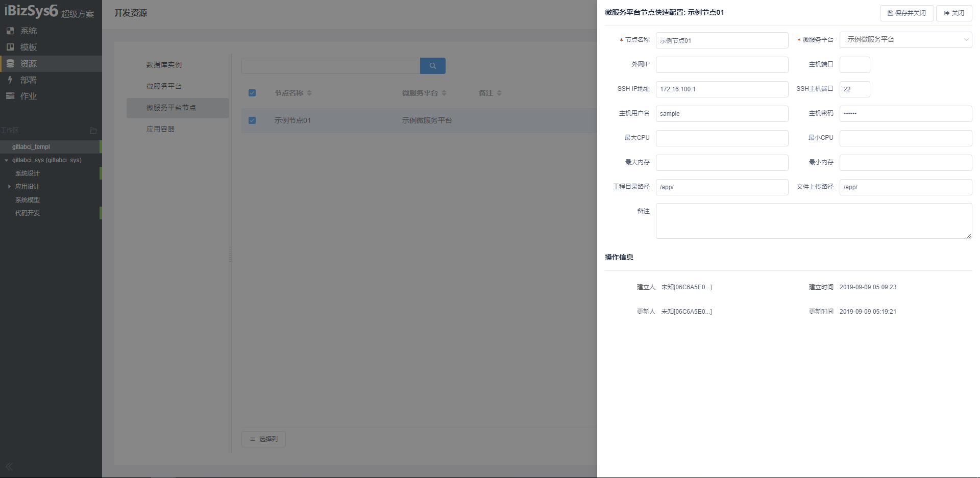This screenshot has height=478, width=980.
Task: Click the 模板 icon in sidebar
Action: pos(10,47)
